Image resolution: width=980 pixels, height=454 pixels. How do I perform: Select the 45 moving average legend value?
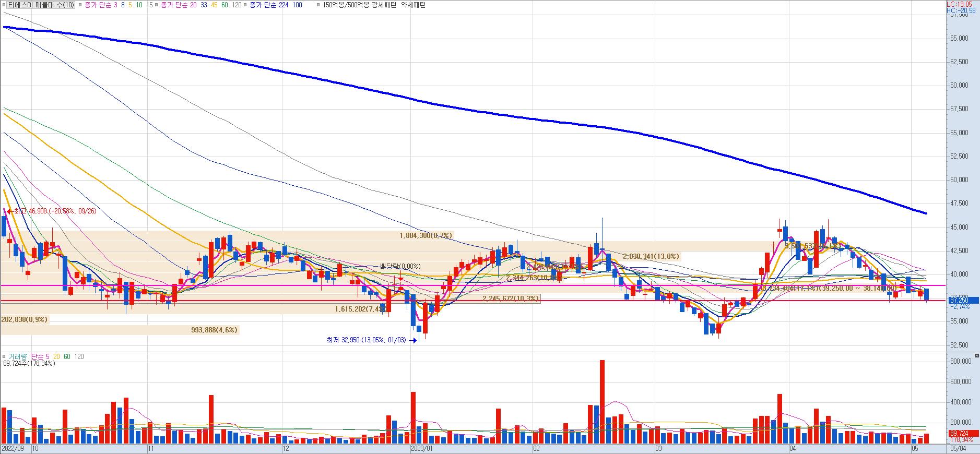tap(214, 5)
